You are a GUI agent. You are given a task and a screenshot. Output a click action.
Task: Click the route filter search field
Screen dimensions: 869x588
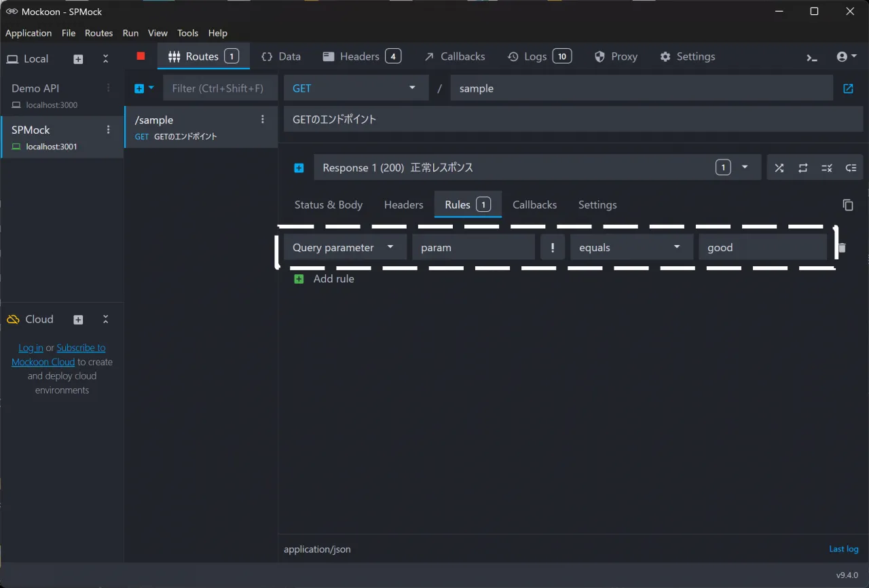[x=219, y=88]
